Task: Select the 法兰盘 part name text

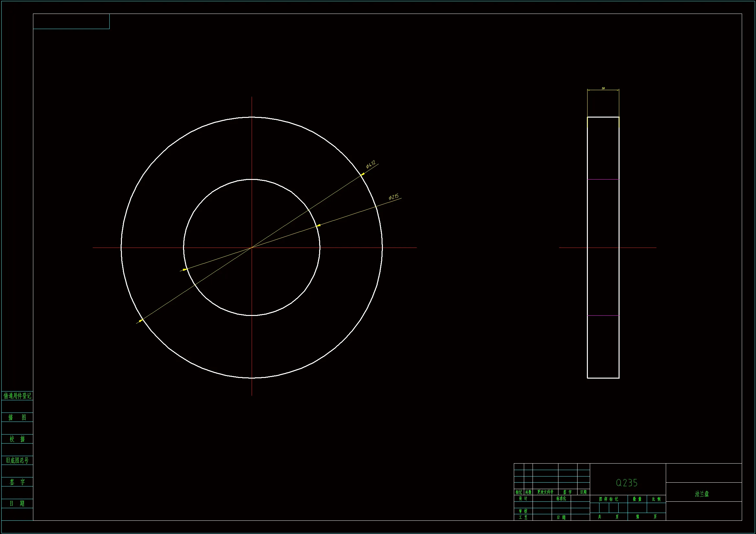Action: pos(702,494)
